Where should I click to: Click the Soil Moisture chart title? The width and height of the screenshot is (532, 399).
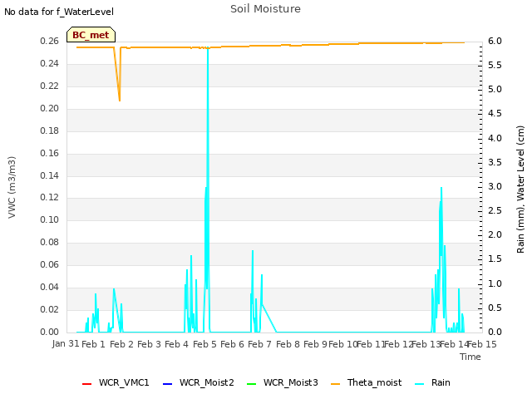coord(265,9)
